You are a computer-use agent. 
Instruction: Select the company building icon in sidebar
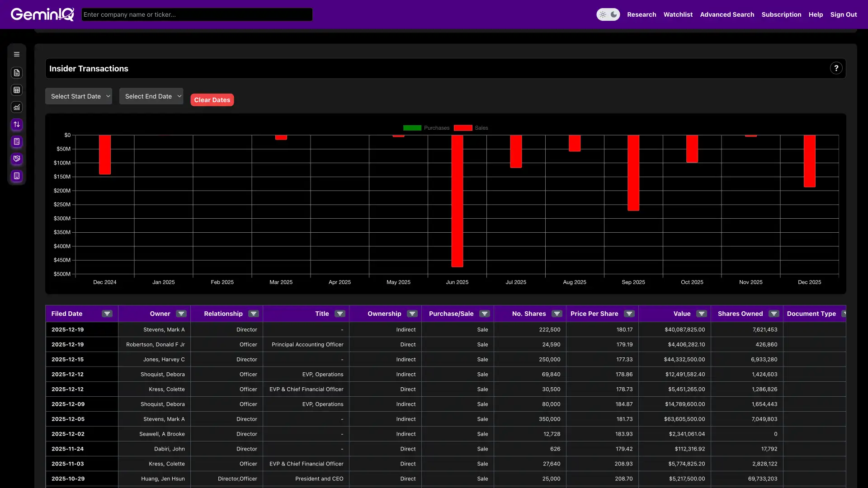pos(17,176)
